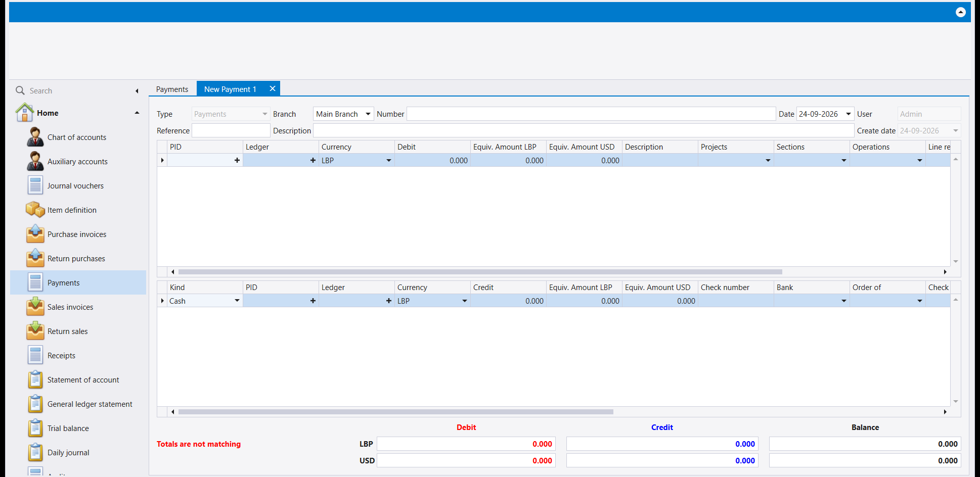Screen dimensions: 980x477
Task: Open the Date picker dropdown
Action: coord(849,114)
